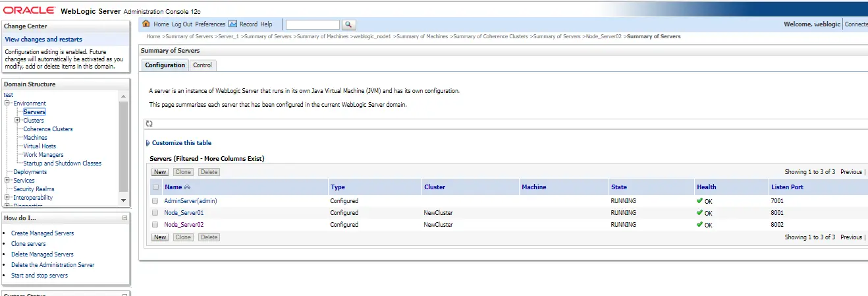Select Machines in the Domain Structure tree
Viewport: 868px width, 296px height.
coord(35,138)
